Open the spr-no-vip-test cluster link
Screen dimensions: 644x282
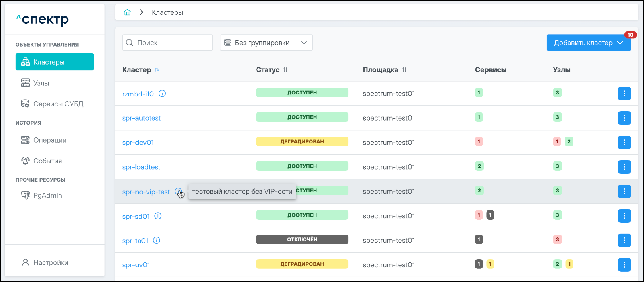146,192
